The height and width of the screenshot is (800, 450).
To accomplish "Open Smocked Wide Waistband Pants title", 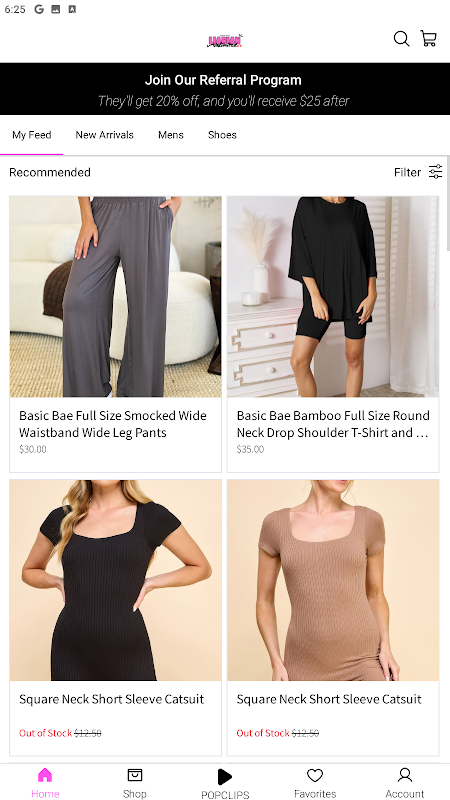I will 113,424.
